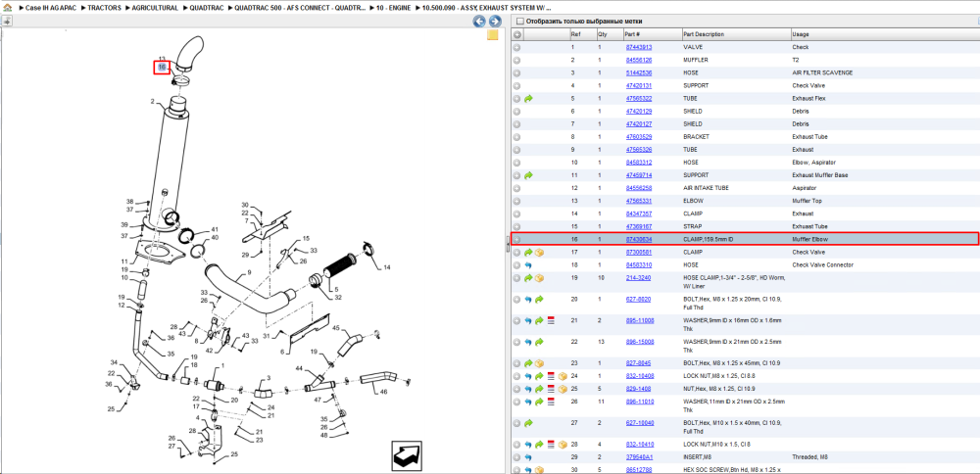Open part number link for INSERT,M8 row
Screen dimensions: 980x474
639,457
